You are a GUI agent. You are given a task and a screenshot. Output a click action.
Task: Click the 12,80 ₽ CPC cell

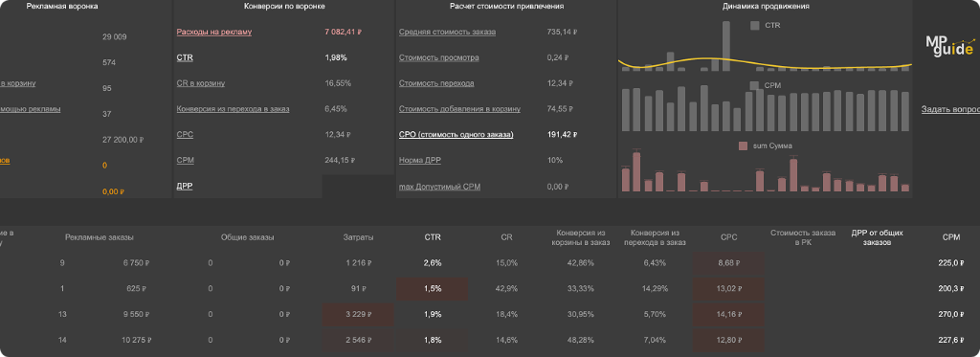pos(728,340)
